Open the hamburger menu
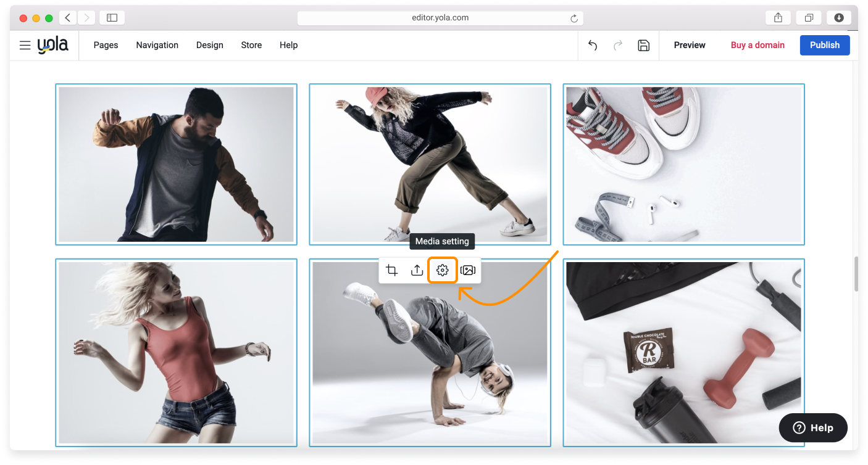Viewport: 868px width, 465px height. (x=25, y=45)
